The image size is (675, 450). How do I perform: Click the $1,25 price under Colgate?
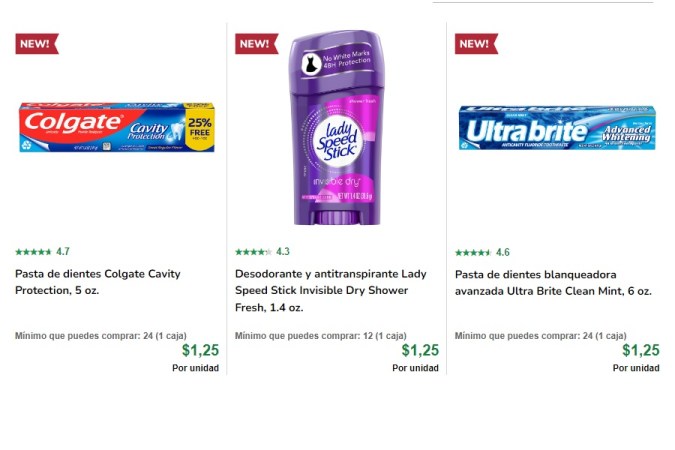tap(200, 350)
